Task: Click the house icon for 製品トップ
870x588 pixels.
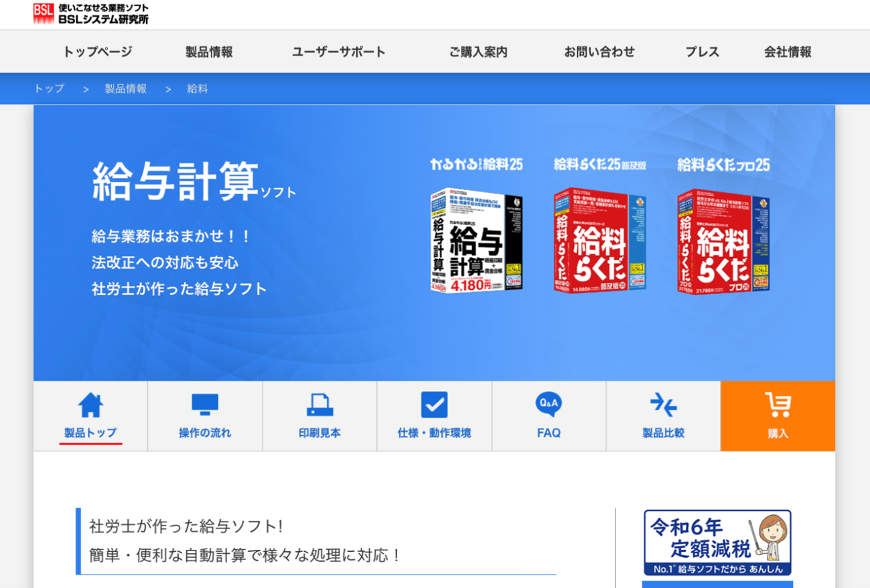Action: click(90, 405)
